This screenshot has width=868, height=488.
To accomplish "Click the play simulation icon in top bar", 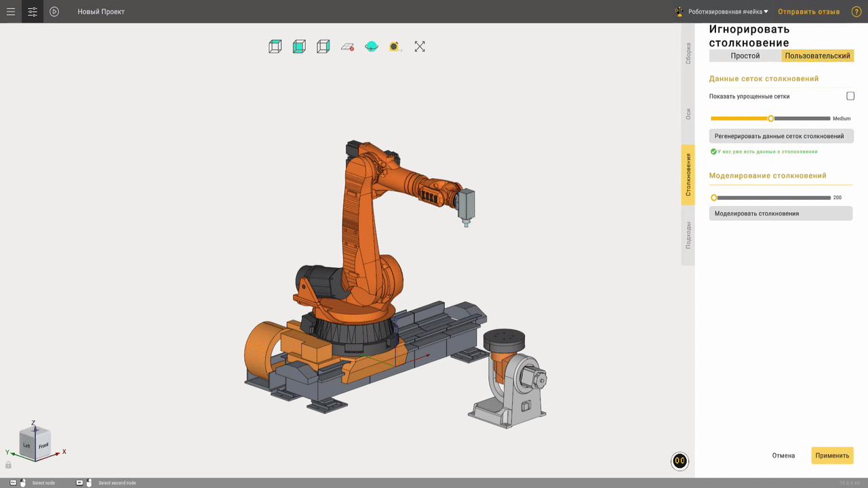I will 54,12.
